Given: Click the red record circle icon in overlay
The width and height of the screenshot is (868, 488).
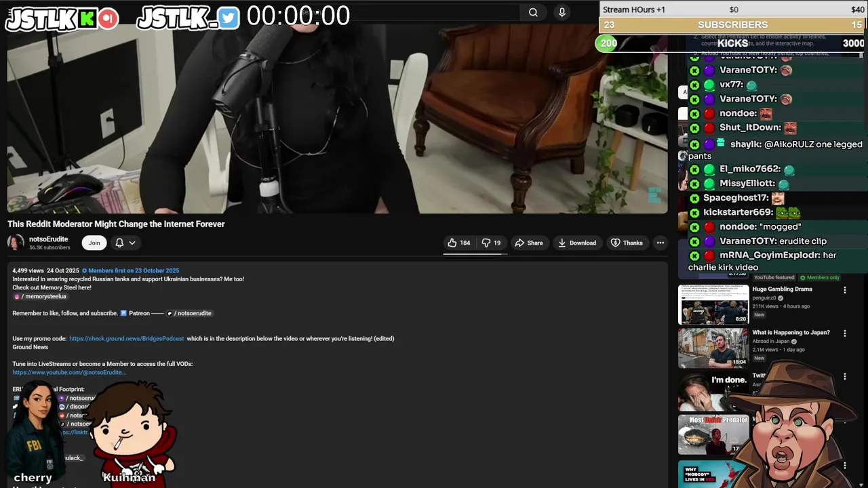Looking at the screenshot, I should point(108,19).
